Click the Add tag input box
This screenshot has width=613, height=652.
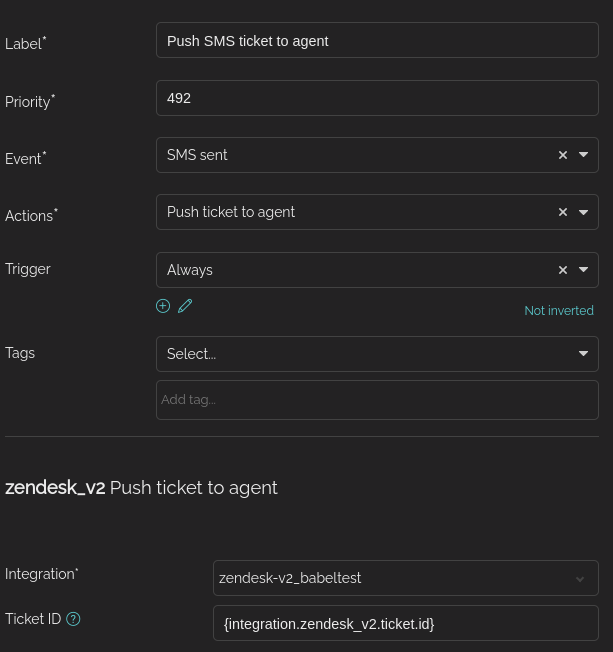tap(377, 400)
